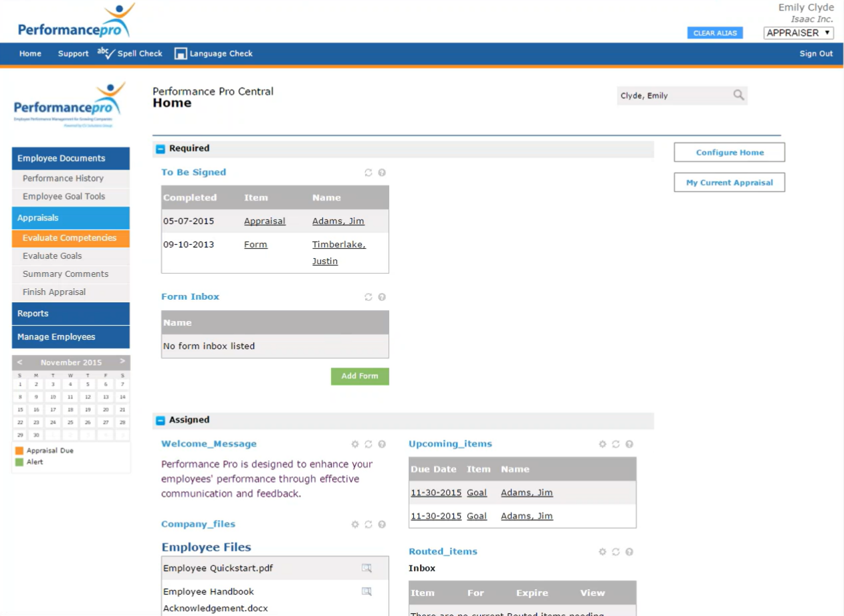This screenshot has height=616, width=844.
Task: Collapse the Assigned section
Action: pos(161,420)
